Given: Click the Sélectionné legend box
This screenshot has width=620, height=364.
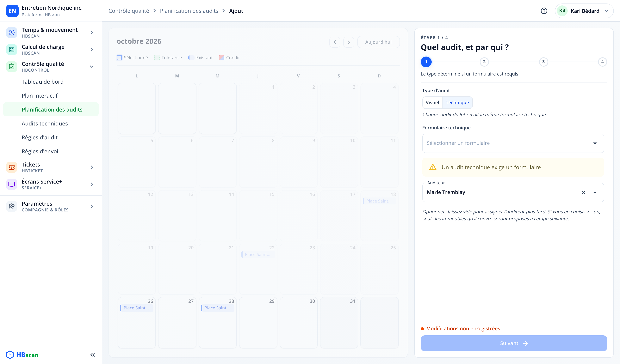Looking at the screenshot, I should (x=119, y=58).
